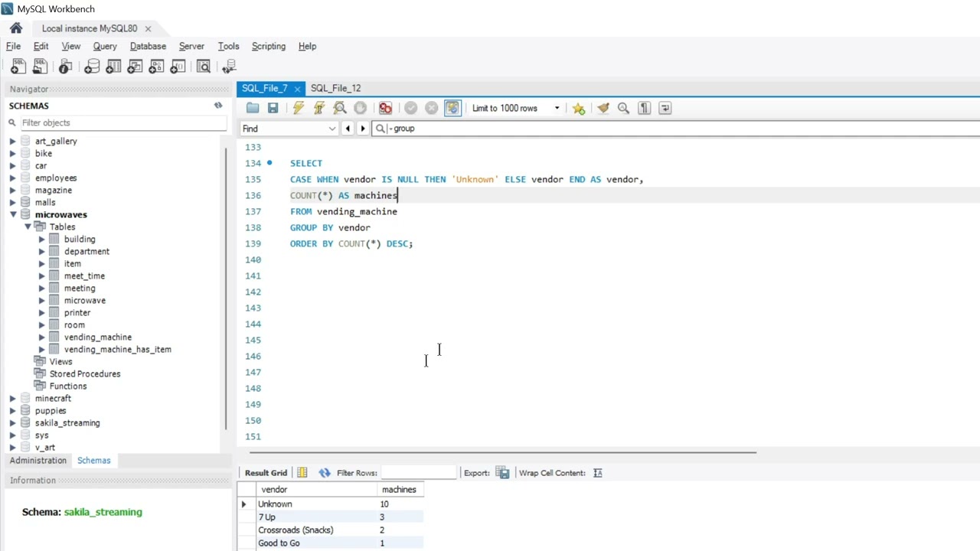Commit transaction checkmark icon
This screenshot has width=980, height=551.
[x=411, y=108]
